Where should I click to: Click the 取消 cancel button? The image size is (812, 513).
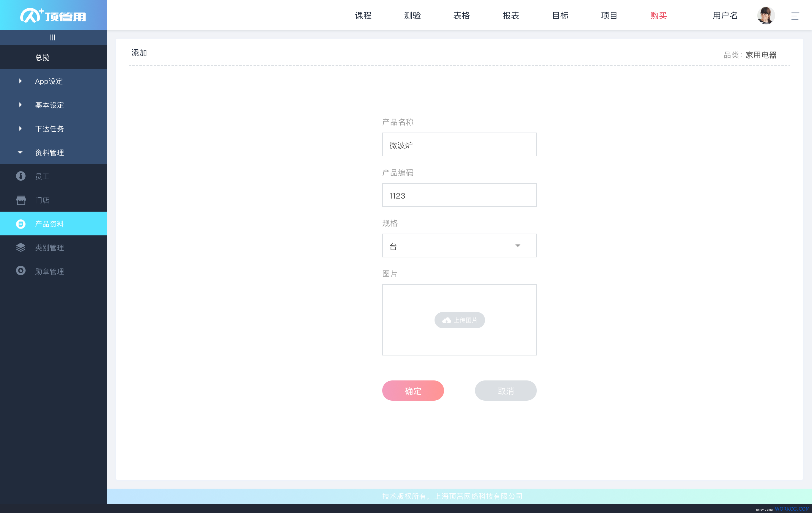click(x=506, y=391)
